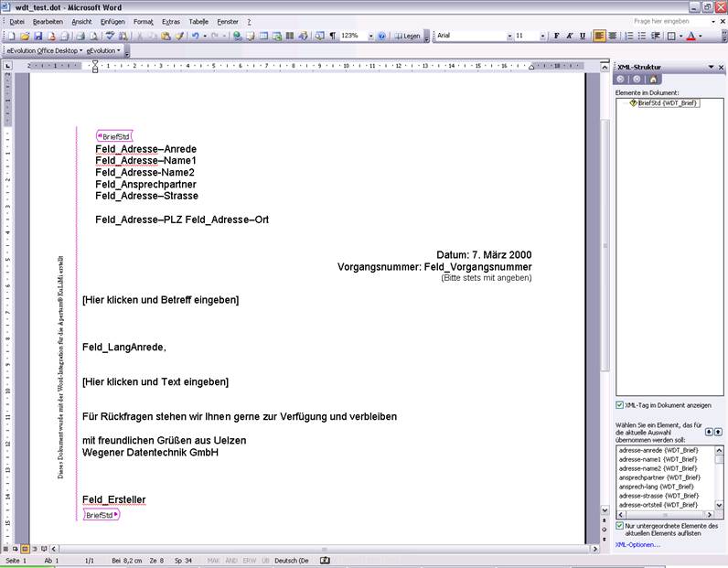
Task: Open the XML-Optionen link
Action: [x=637, y=545]
